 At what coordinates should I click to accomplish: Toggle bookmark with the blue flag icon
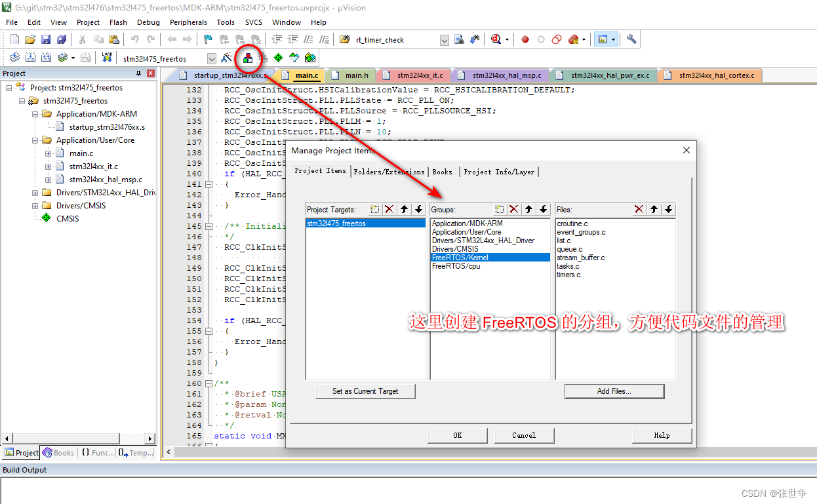pos(209,39)
